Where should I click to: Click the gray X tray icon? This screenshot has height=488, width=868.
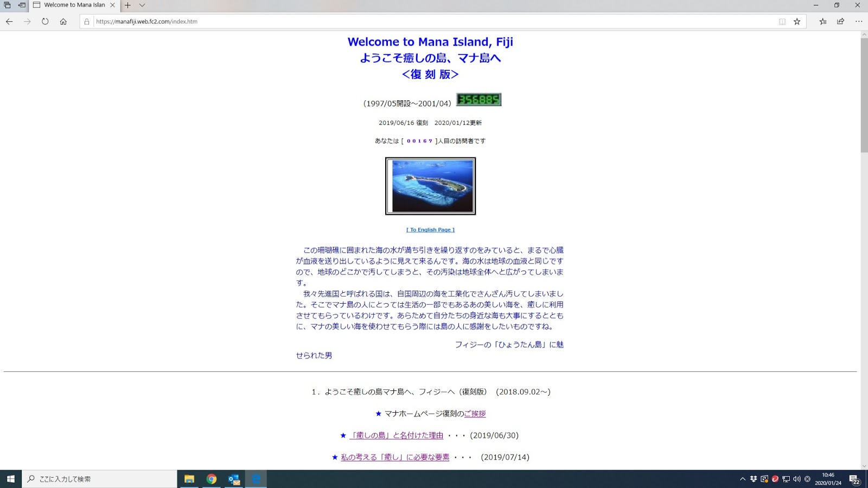(x=807, y=479)
